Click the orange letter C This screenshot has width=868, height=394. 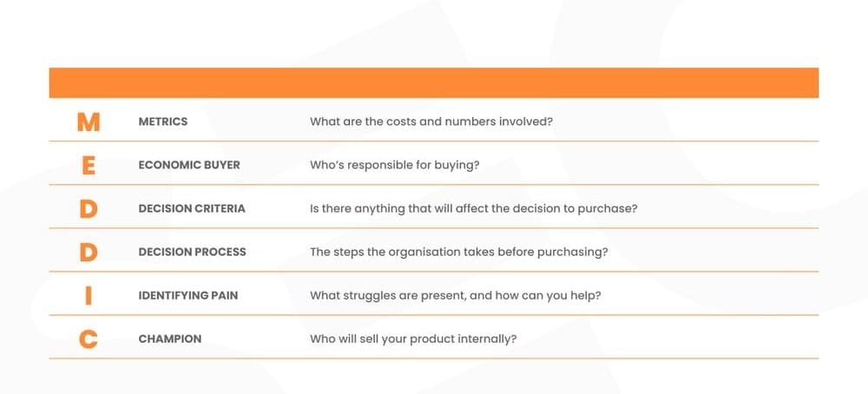click(x=88, y=338)
